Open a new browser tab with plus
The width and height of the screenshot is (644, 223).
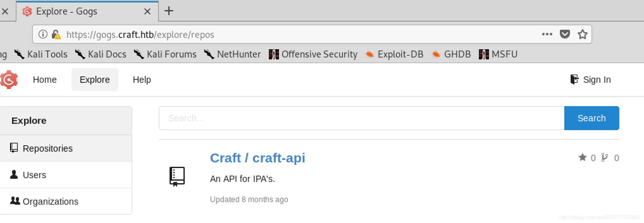169,11
